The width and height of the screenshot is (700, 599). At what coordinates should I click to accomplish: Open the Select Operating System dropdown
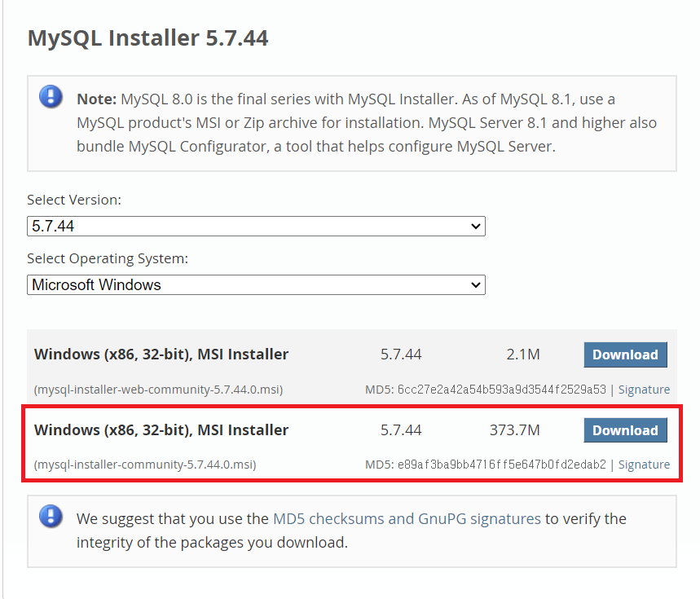pyautogui.click(x=256, y=284)
